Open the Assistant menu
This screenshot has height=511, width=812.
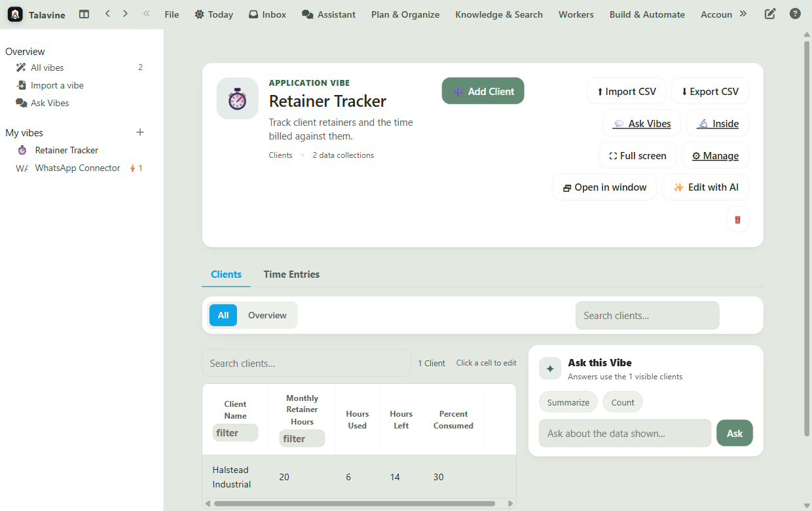329,14
